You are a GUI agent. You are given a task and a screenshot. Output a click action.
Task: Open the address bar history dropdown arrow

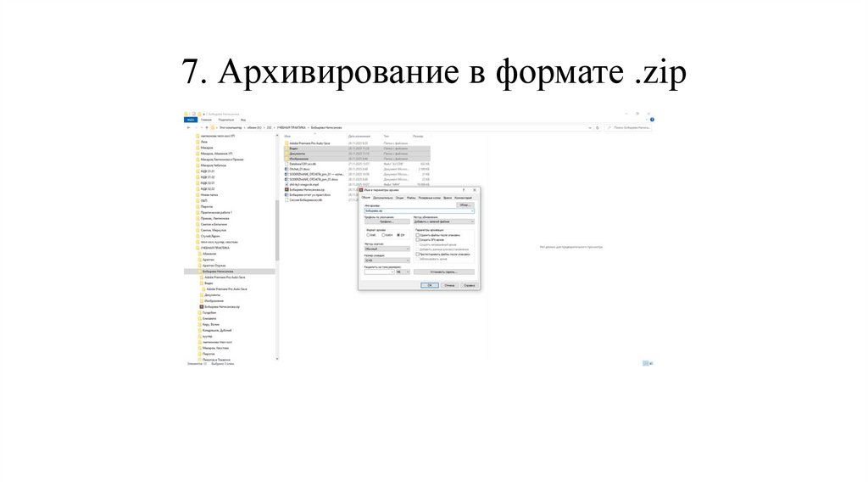(x=590, y=128)
